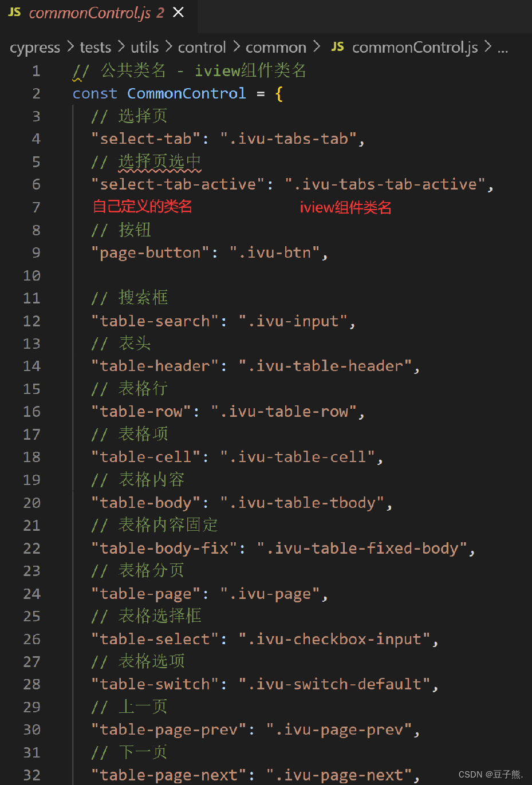Click the chevron after the cypress breadcrumb
532x785 pixels.
click(x=70, y=46)
